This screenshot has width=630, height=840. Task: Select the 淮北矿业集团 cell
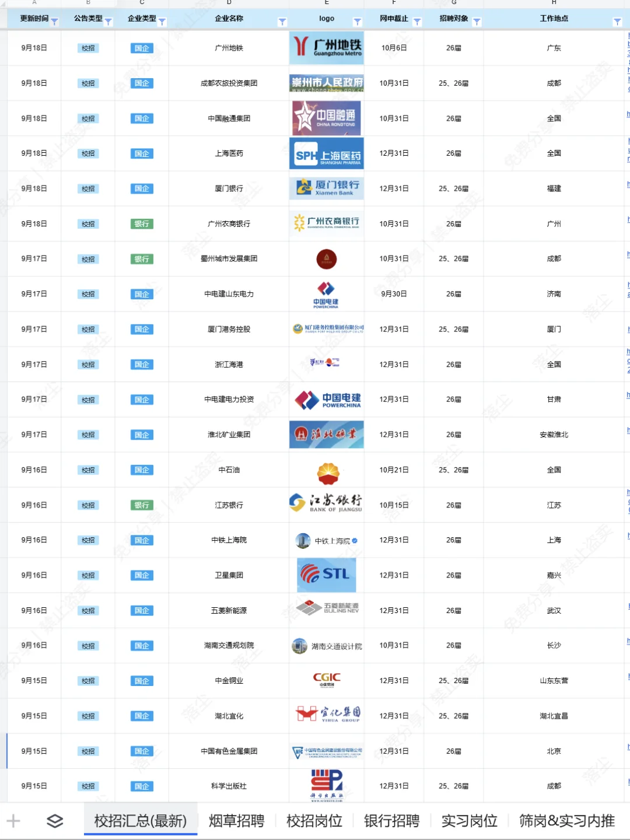[229, 435]
